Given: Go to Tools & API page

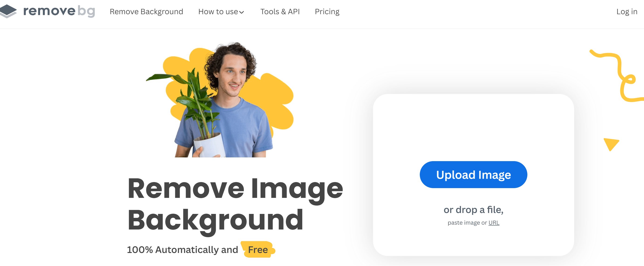Looking at the screenshot, I should (x=280, y=11).
